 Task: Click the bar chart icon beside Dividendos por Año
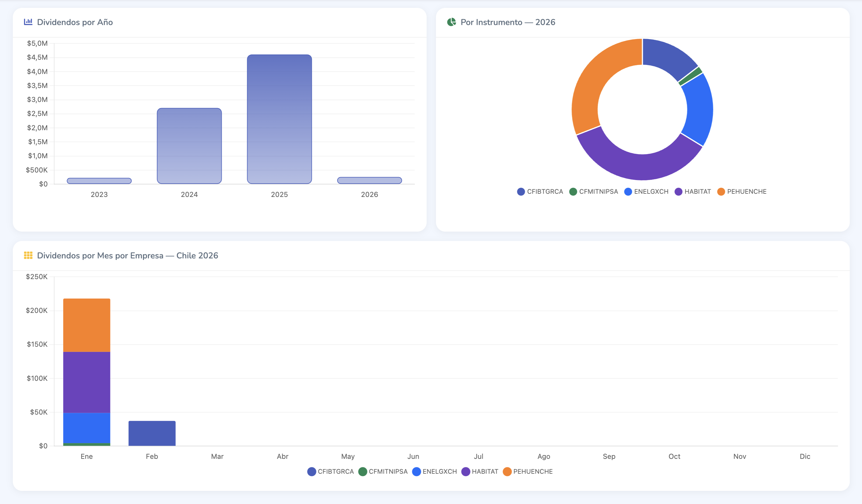point(28,22)
